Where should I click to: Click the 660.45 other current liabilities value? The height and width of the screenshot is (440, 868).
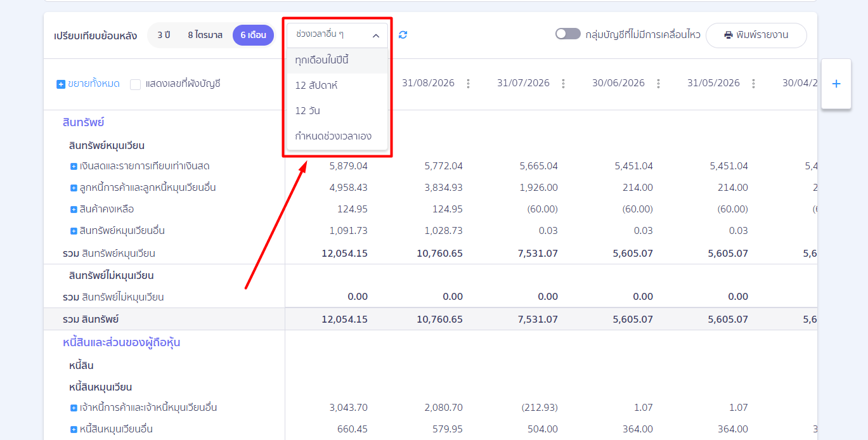tap(353, 429)
